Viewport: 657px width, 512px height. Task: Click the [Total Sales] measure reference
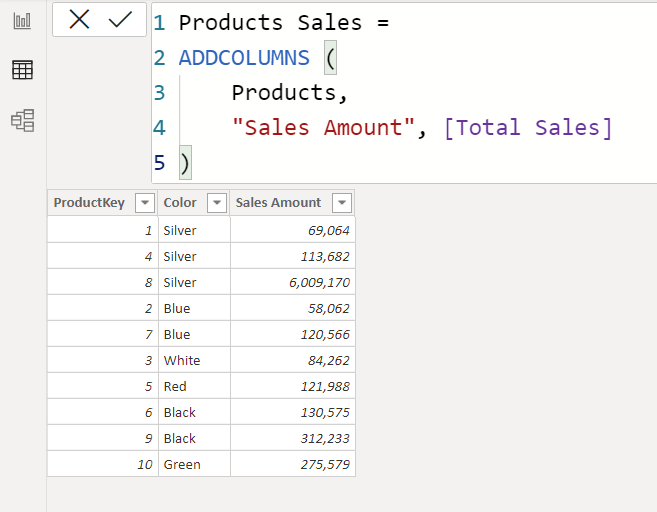click(x=528, y=128)
